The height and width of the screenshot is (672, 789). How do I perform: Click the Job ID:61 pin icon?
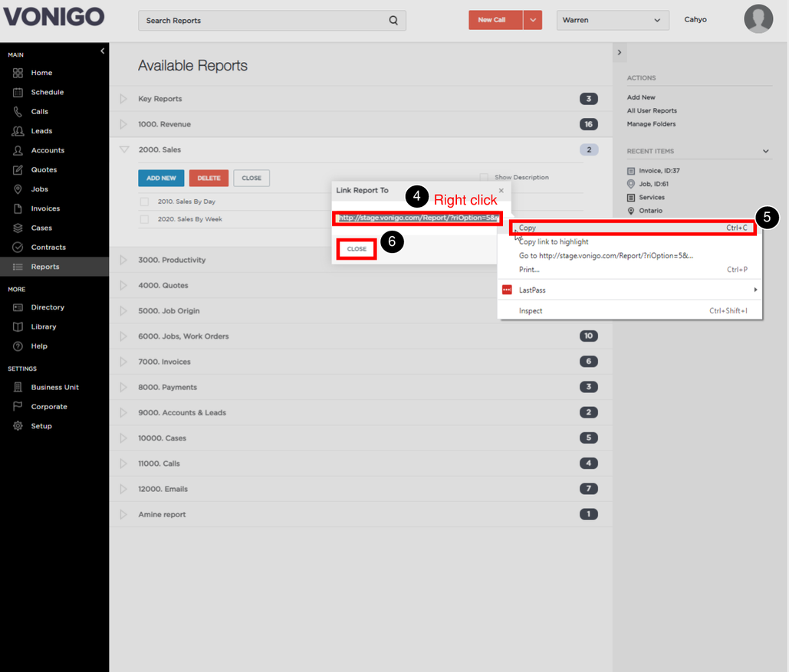tap(631, 184)
